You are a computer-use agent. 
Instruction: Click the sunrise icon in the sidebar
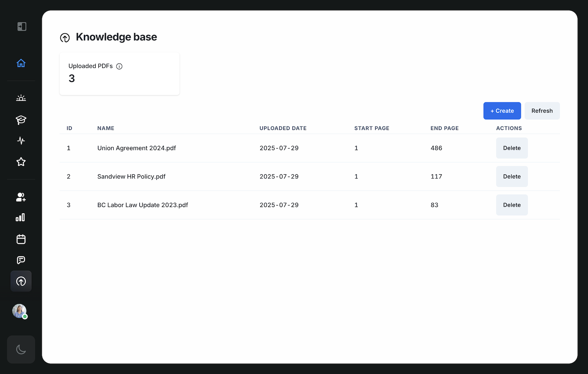click(21, 98)
